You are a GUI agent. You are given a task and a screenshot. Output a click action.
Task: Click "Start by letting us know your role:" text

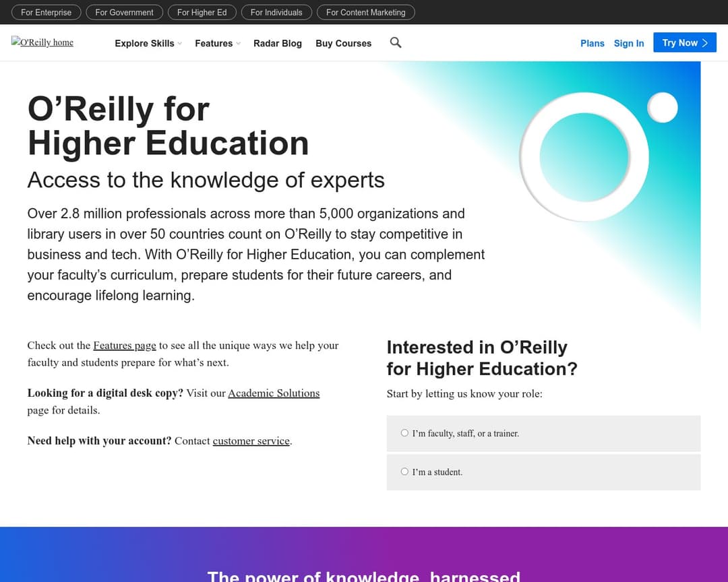pyautogui.click(x=464, y=393)
